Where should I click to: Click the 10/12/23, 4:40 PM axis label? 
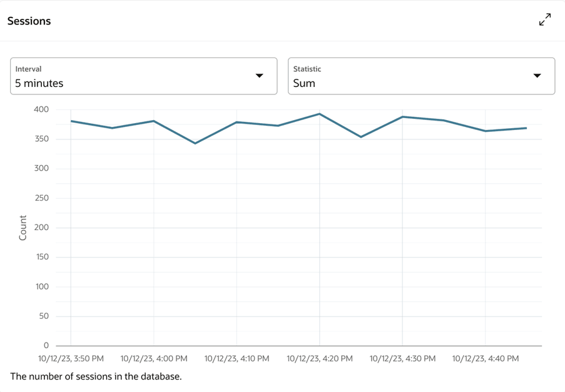486,359
